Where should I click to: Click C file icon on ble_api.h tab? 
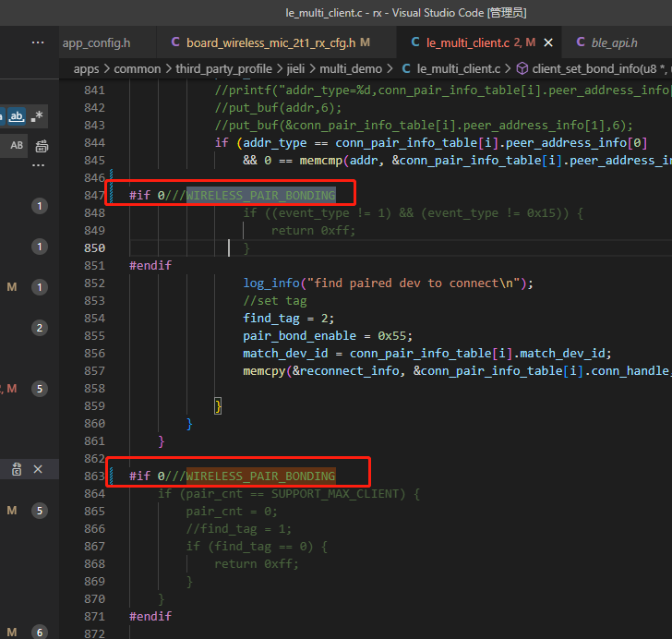coord(581,42)
